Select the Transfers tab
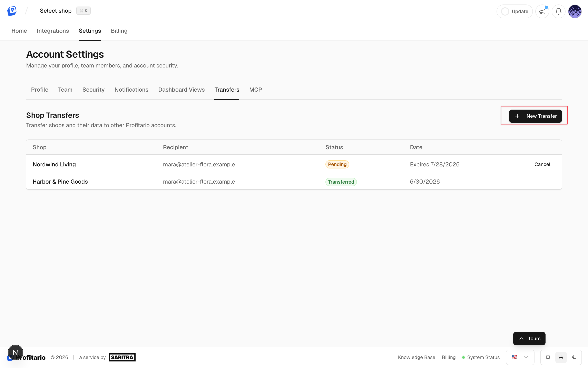588x368 pixels. [x=227, y=90]
